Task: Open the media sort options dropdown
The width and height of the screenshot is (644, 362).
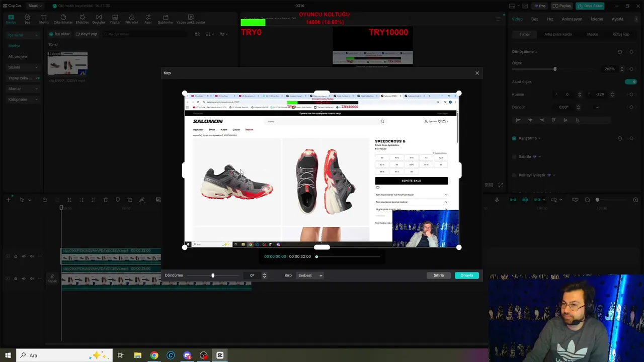Action: [x=210, y=34]
